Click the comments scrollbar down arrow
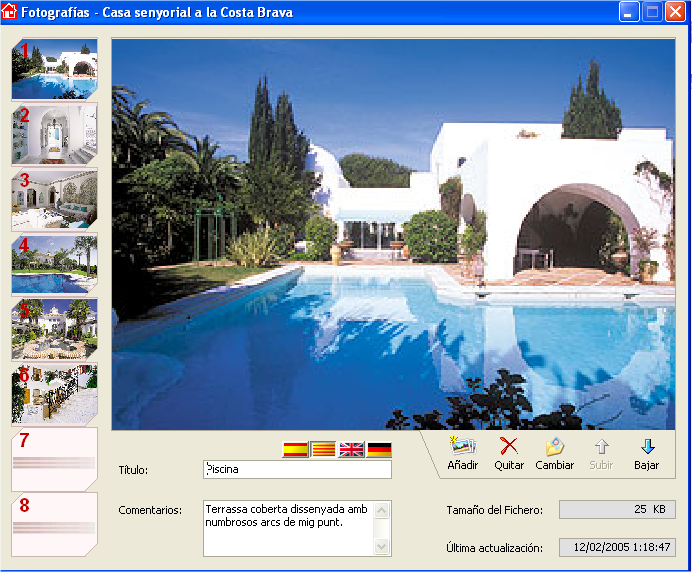This screenshot has height=572, width=692. click(381, 546)
